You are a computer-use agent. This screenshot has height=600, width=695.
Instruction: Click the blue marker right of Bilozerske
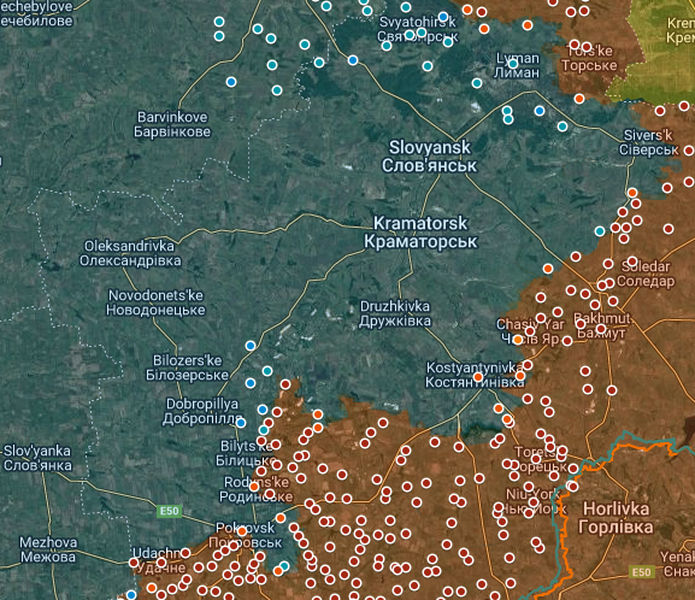[250, 383]
